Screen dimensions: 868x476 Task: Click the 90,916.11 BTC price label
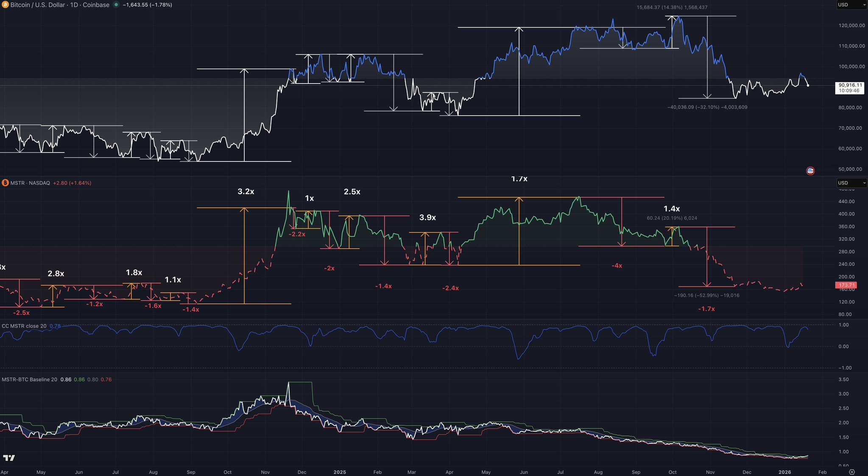(x=850, y=85)
